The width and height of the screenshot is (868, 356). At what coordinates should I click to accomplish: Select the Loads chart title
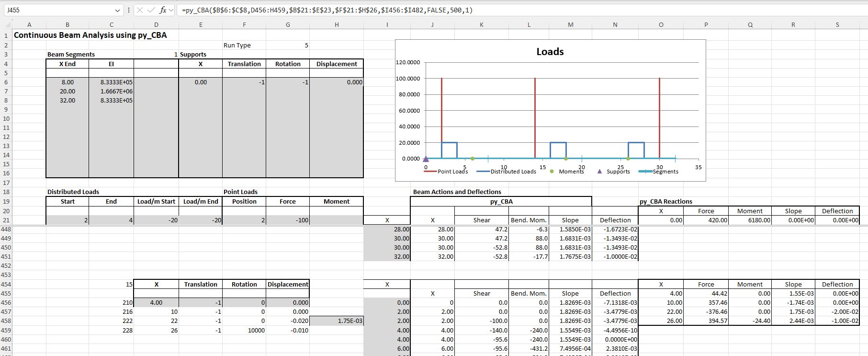[x=550, y=52]
